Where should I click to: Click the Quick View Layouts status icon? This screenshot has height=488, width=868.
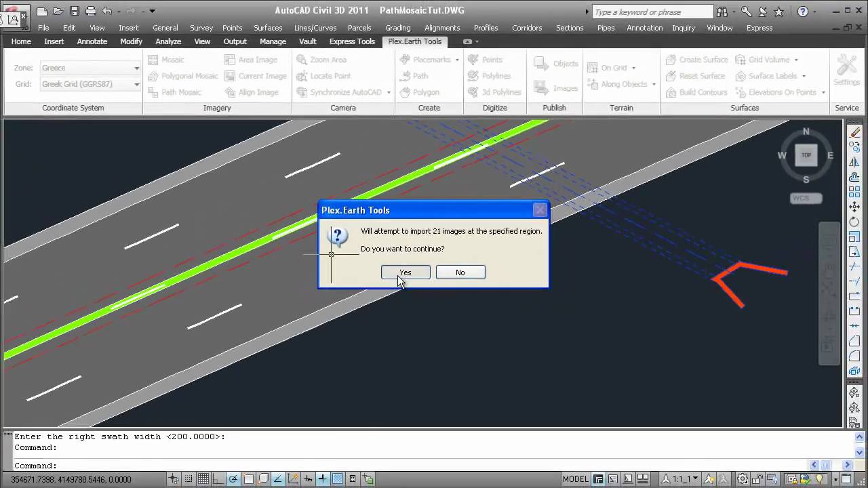[628, 479]
